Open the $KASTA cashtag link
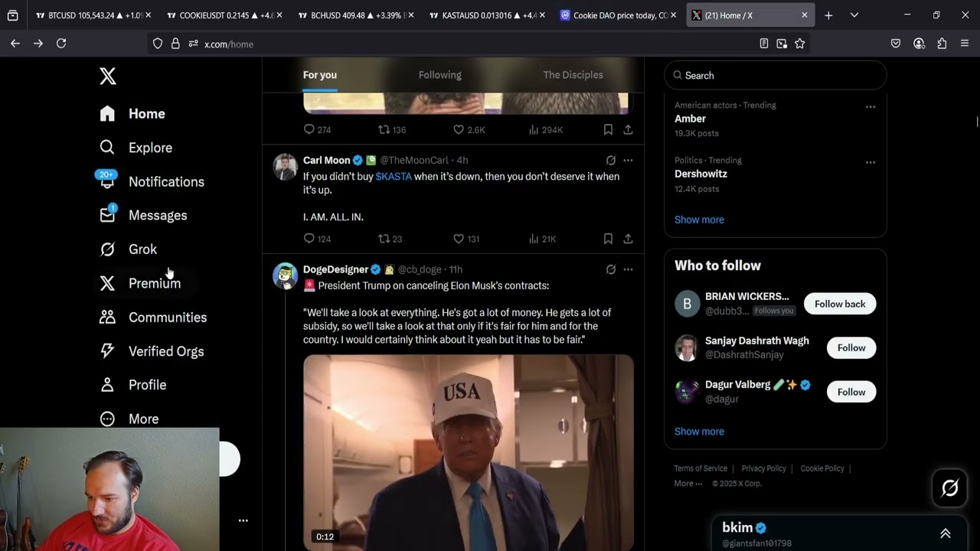This screenshot has height=551, width=980. pyautogui.click(x=394, y=177)
